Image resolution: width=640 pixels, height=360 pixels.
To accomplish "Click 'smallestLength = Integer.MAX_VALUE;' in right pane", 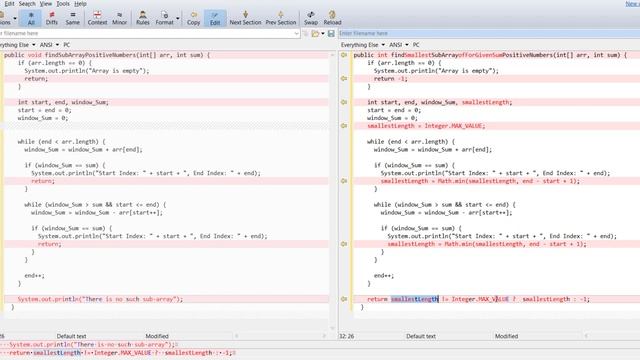I will click(426, 126).
